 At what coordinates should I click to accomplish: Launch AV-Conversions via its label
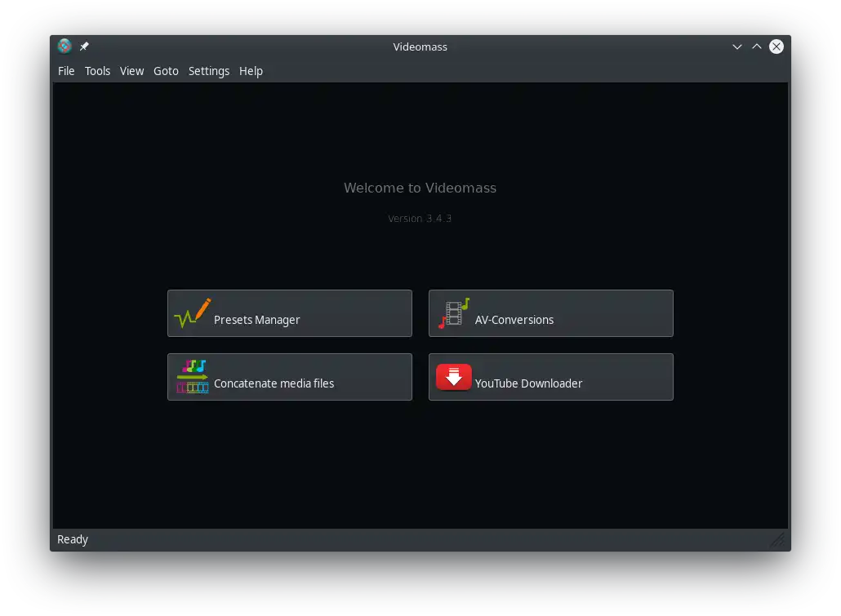coord(514,320)
